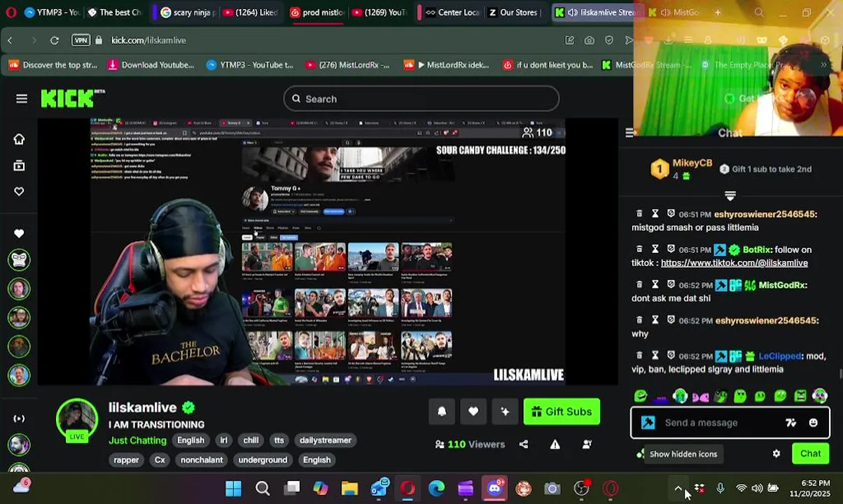Click the notification bell button under stream
The width and height of the screenshot is (843, 504).
tap(442, 412)
